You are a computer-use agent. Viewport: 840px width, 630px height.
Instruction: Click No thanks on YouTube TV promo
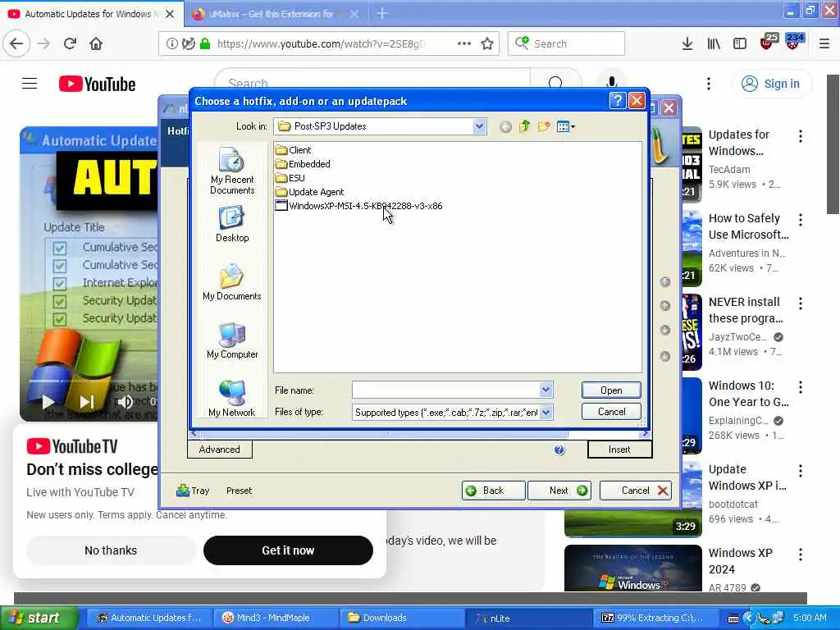click(x=111, y=550)
